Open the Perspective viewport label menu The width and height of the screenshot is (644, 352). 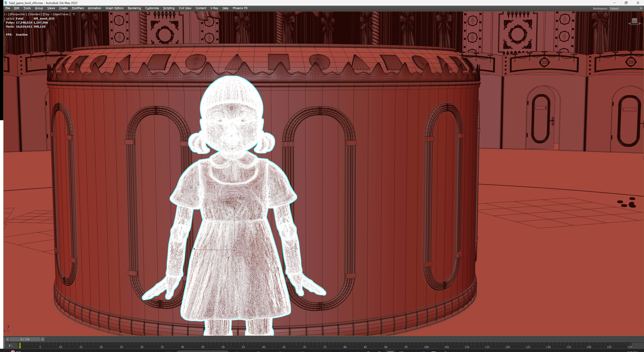click(18, 14)
